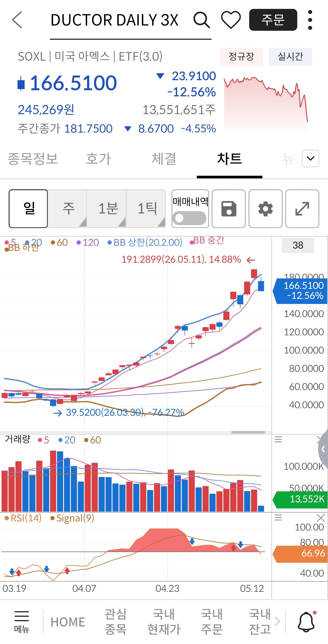The width and height of the screenshot is (328, 644).
Task: Open the three-dot more options menu
Action: (x=310, y=20)
